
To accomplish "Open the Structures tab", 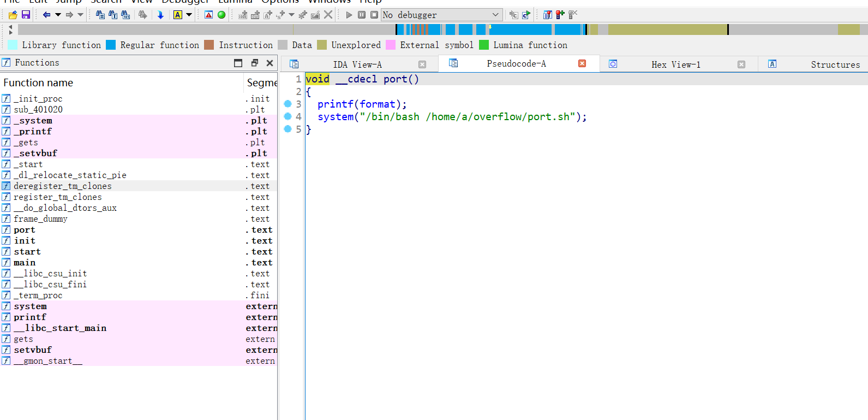I will (835, 64).
